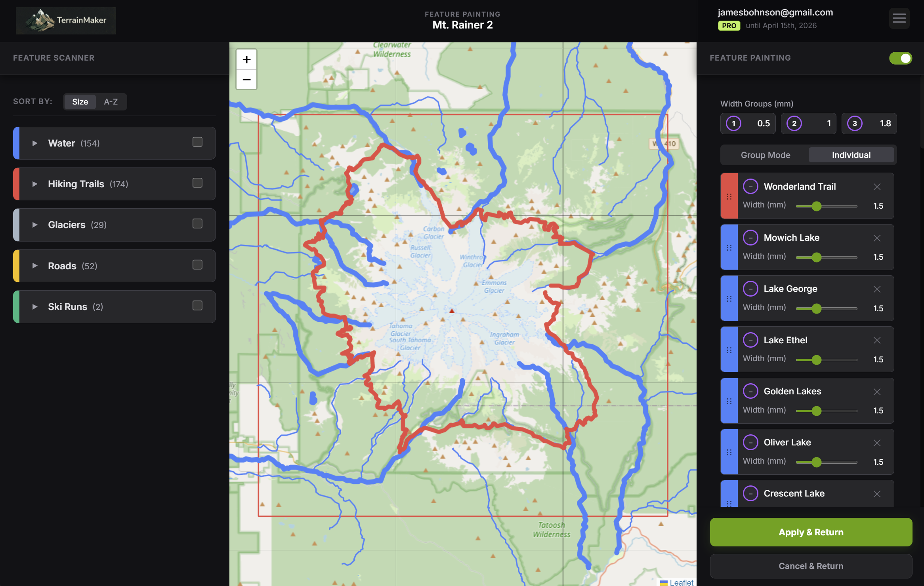Expand the Roads category arrow
The width and height of the screenshot is (924, 586).
pyautogui.click(x=35, y=266)
